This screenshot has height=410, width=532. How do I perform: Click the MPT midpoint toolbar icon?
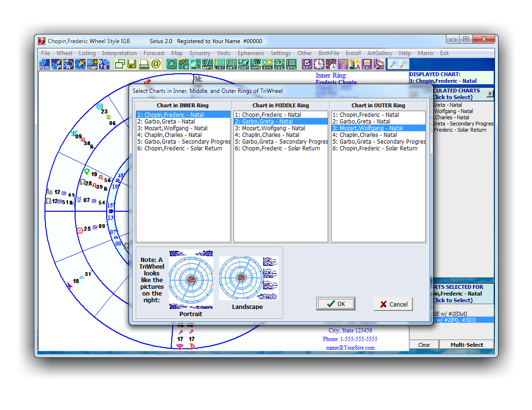[207, 64]
